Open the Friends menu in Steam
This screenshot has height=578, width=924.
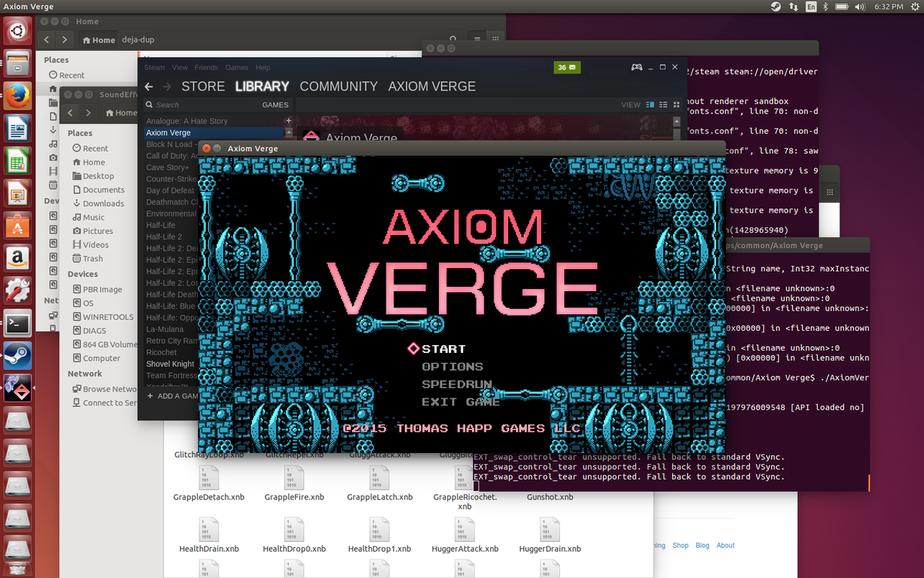click(206, 68)
